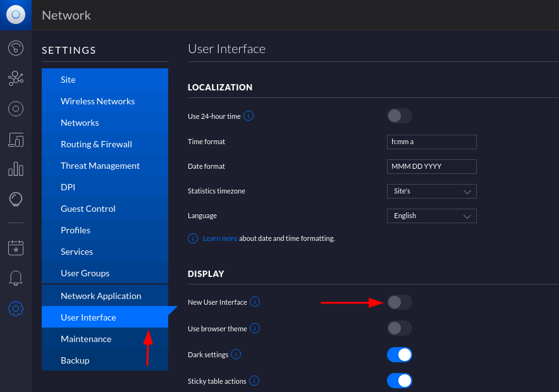Turn on Use 24-hour time switch
This screenshot has height=392, width=559.
[x=399, y=116]
